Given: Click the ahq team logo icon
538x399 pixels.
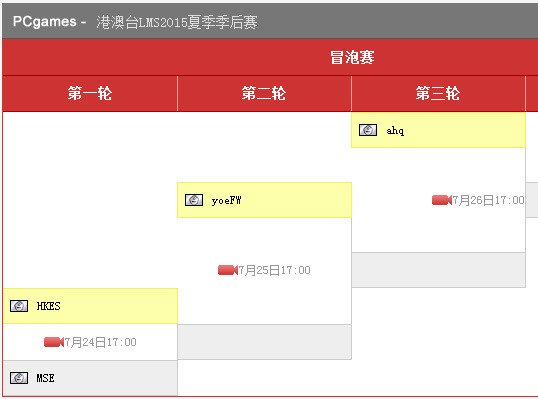Looking at the screenshot, I should pos(368,130).
